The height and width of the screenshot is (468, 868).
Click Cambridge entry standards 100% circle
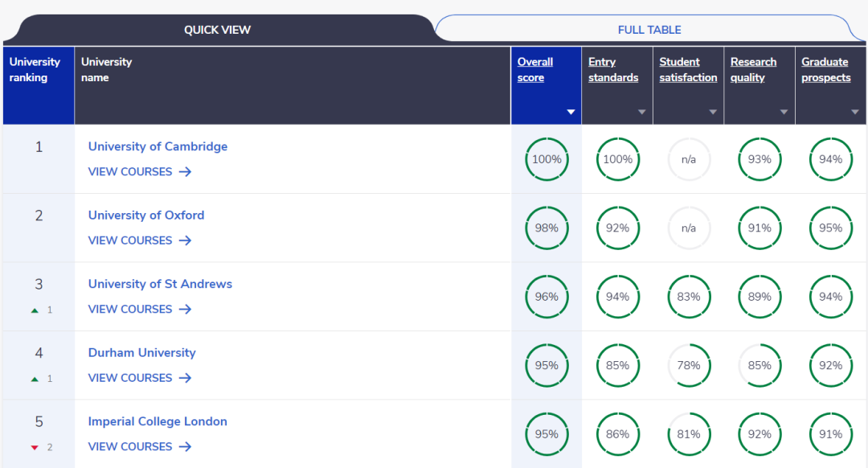tap(618, 159)
